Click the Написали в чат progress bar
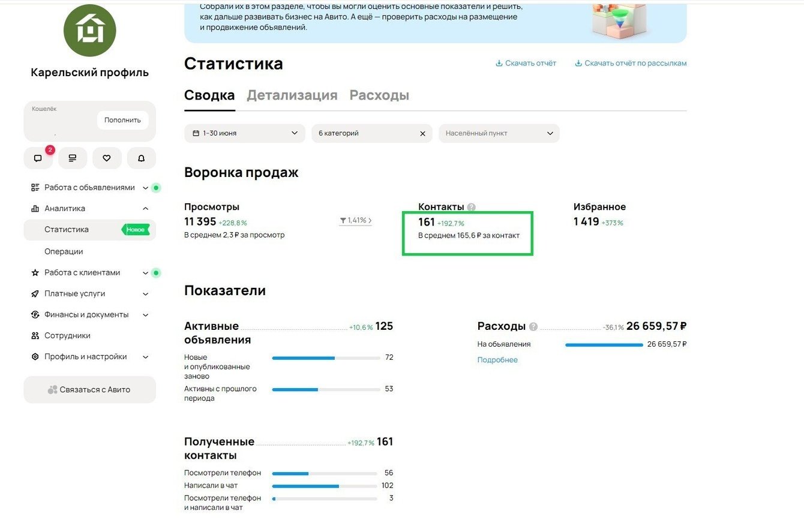804x532 pixels. click(x=325, y=486)
